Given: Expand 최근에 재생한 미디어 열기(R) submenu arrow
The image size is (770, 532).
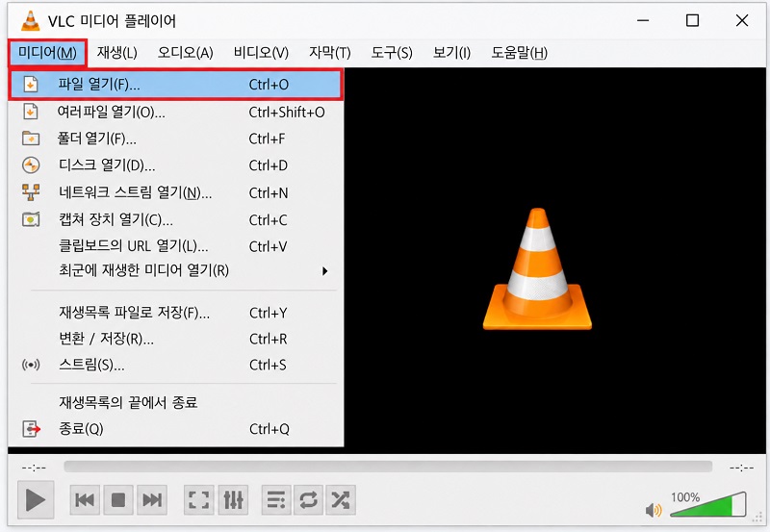Looking at the screenshot, I should point(324,271).
